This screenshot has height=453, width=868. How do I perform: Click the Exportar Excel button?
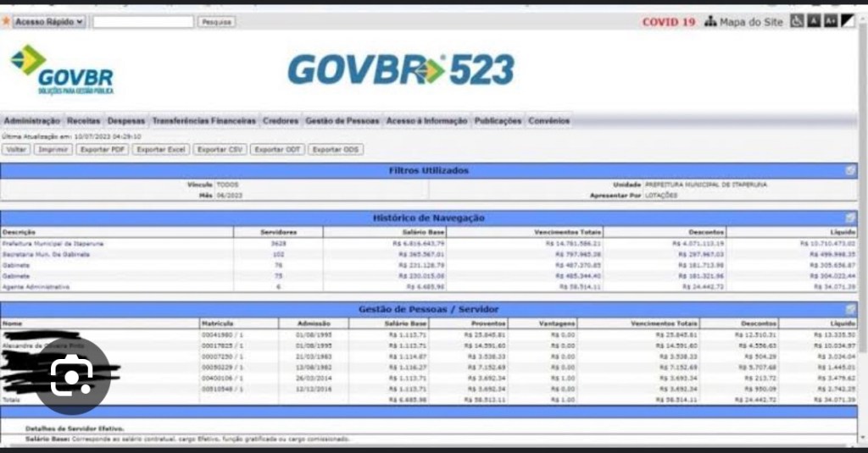(x=161, y=149)
